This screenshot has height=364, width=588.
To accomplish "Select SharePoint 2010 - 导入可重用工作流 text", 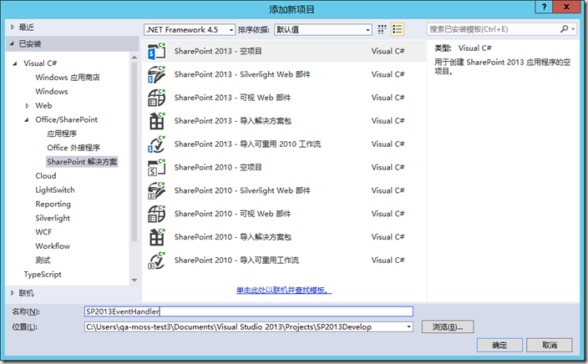I will point(236,260).
